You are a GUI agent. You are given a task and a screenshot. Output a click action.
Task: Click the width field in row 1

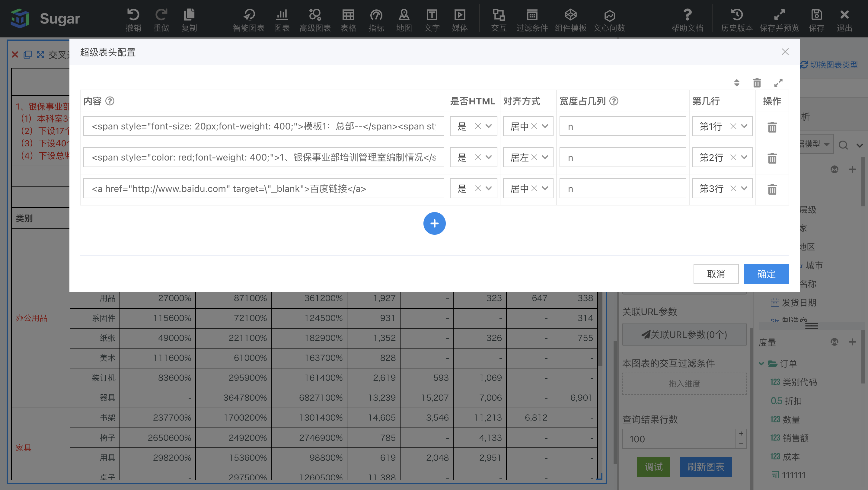623,126
